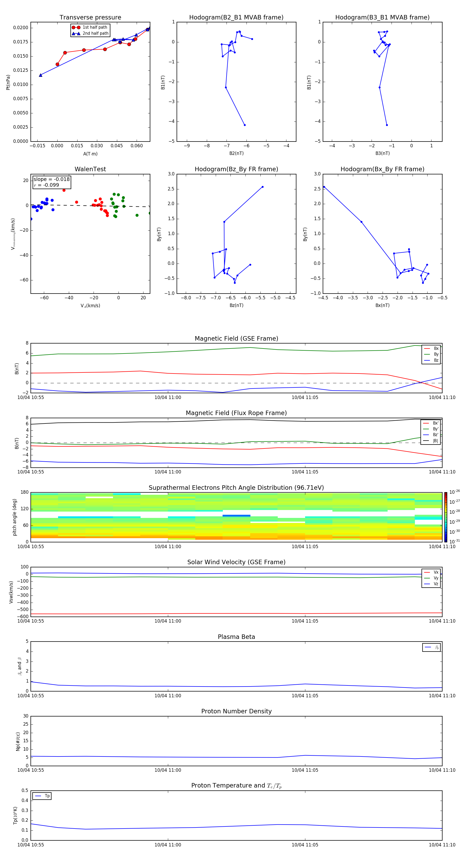
Task: Select the "Bz(nT)" x-axis label
Action: (x=236, y=305)
